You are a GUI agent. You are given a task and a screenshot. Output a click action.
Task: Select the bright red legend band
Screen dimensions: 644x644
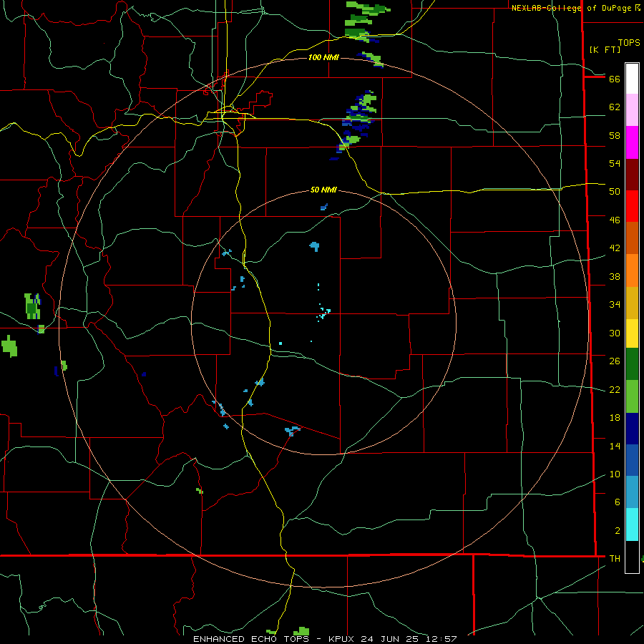pos(632,206)
